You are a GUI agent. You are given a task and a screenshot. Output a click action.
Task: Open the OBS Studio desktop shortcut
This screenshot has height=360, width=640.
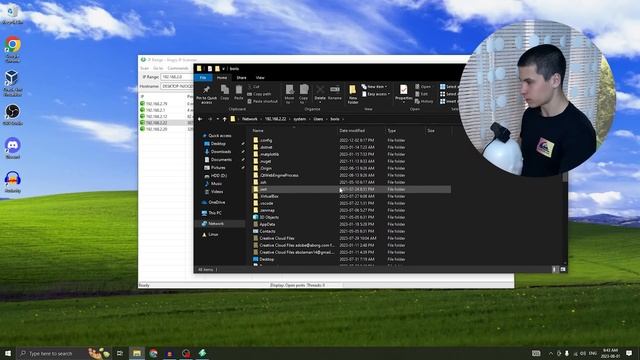(x=13, y=115)
